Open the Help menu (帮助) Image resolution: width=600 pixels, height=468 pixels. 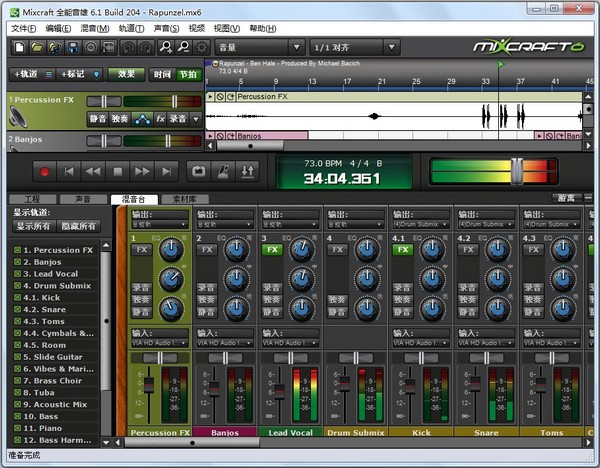[263, 28]
